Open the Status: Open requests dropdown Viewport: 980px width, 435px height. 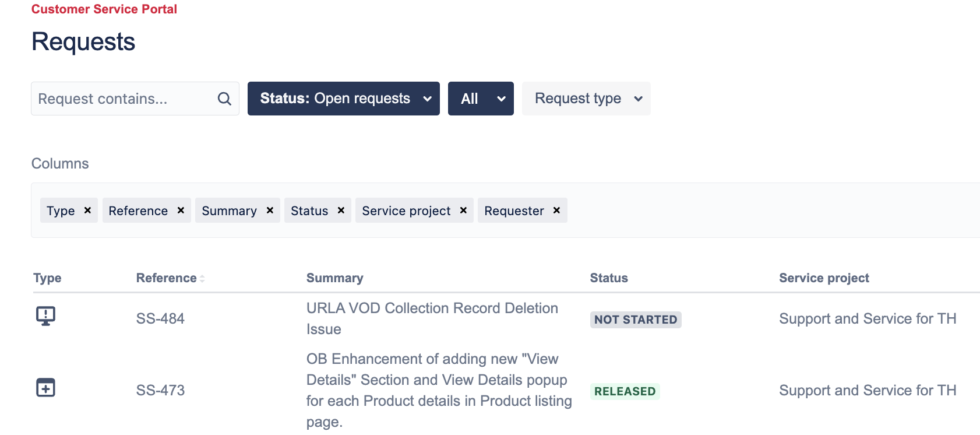tap(344, 99)
